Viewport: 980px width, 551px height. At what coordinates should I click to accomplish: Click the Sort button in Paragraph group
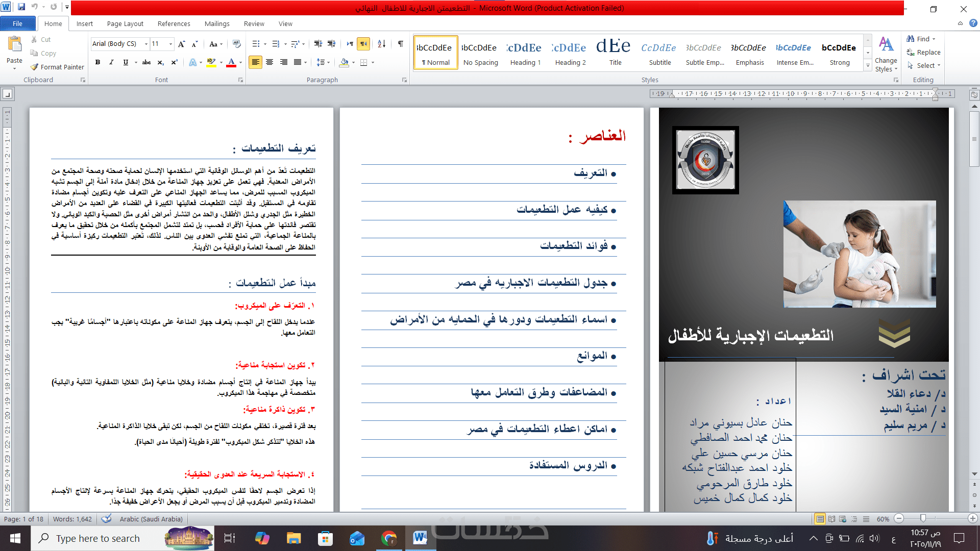coord(382,44)
